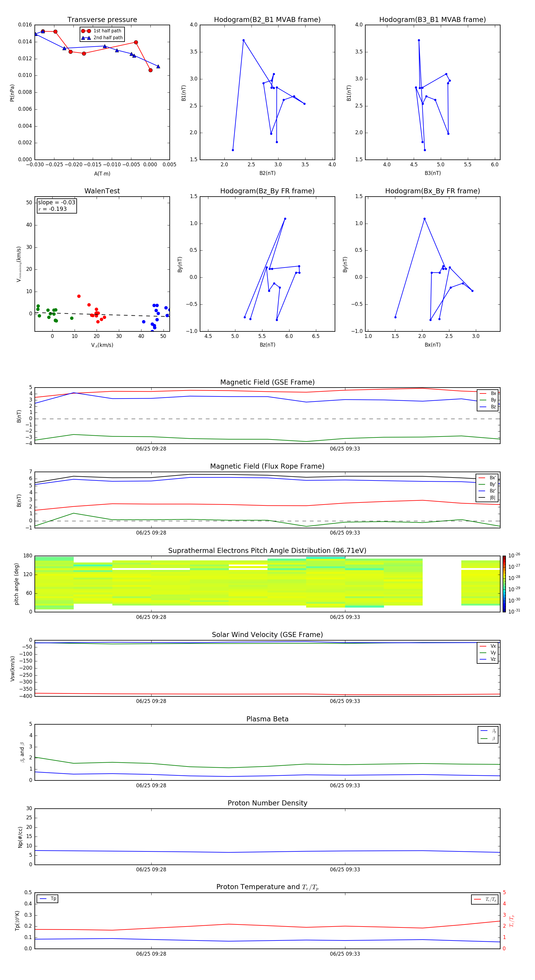Select the 'Vz' legend entry
Screen dimensions: 535x980
(488, 659)
